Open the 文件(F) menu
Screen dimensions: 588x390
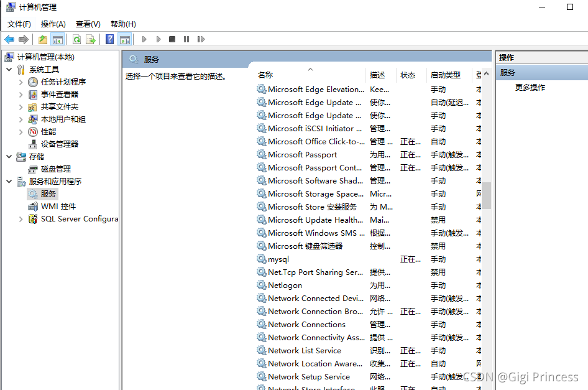[x=19, y=24]
